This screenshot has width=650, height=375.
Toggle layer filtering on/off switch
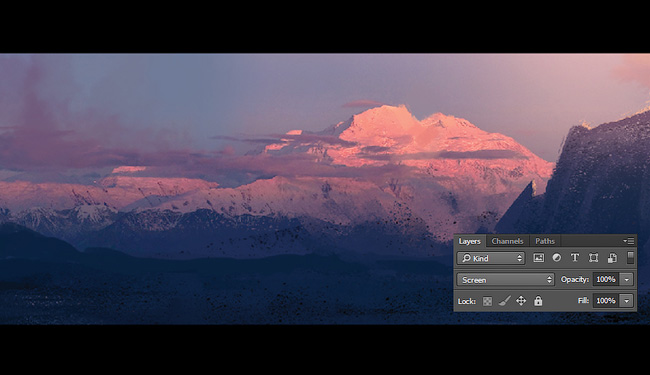(630, 257)
